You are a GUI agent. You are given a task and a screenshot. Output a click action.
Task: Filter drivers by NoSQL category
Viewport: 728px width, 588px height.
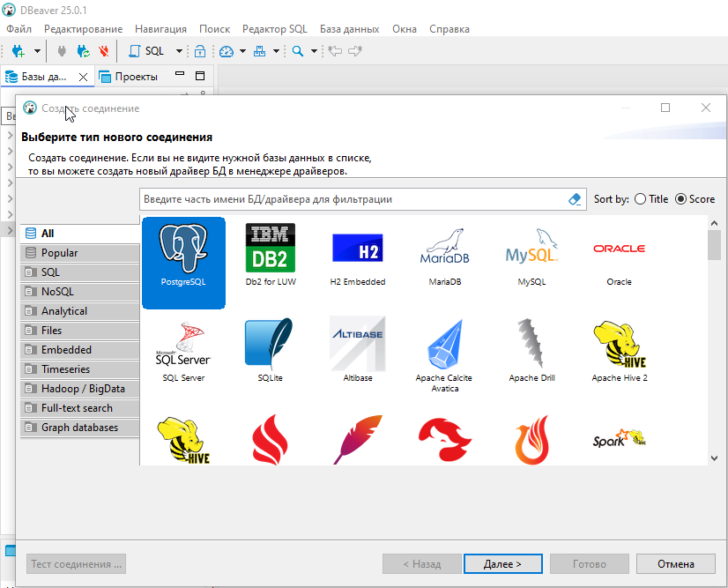(80, 292)
